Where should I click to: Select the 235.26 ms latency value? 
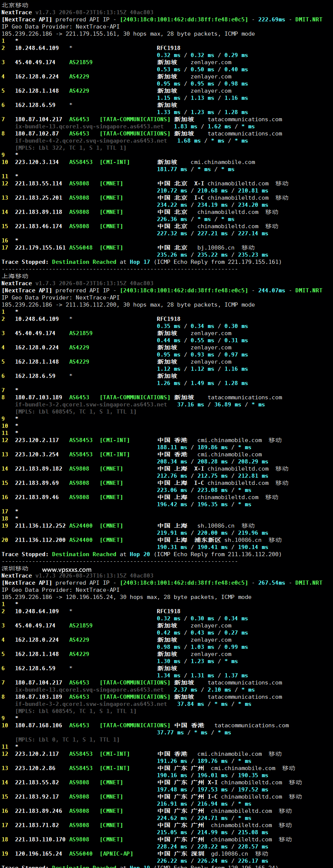172,255
